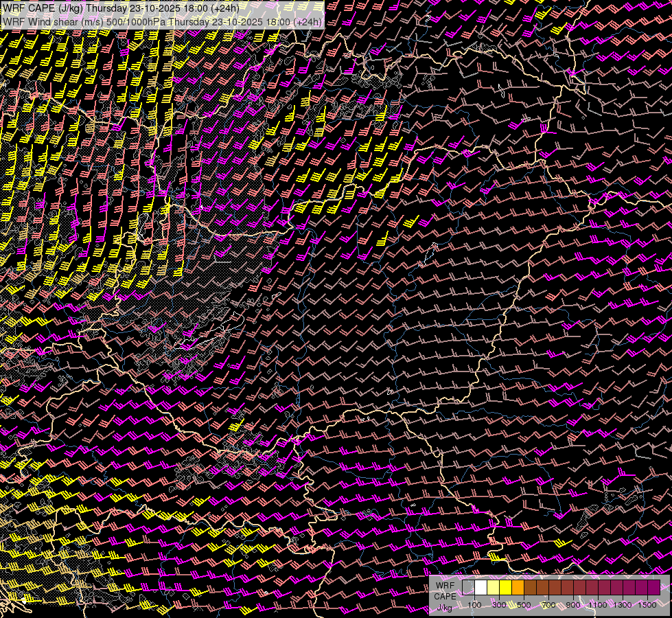672x618 pixels.
Task: Click the 1500 label in legend
Action: [647, 605]
